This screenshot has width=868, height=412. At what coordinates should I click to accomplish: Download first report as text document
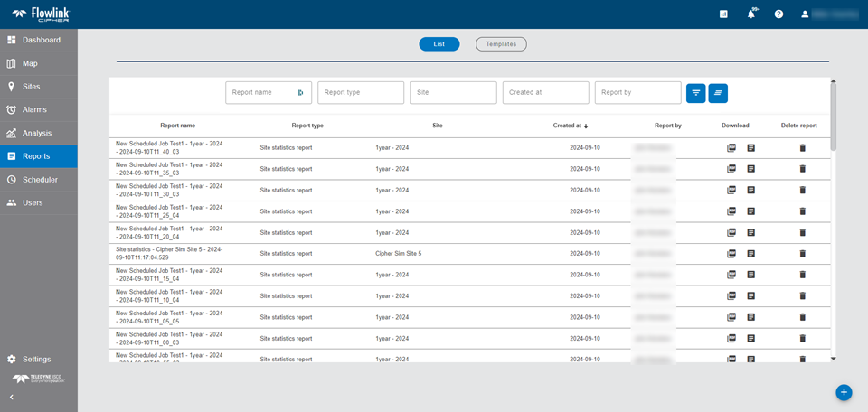[751, 148]
